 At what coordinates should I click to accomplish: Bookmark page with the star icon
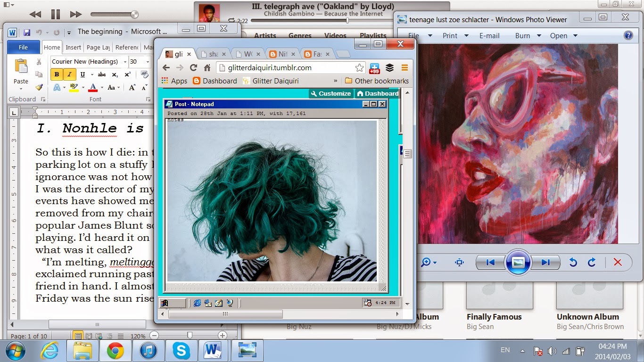[359, 68]
